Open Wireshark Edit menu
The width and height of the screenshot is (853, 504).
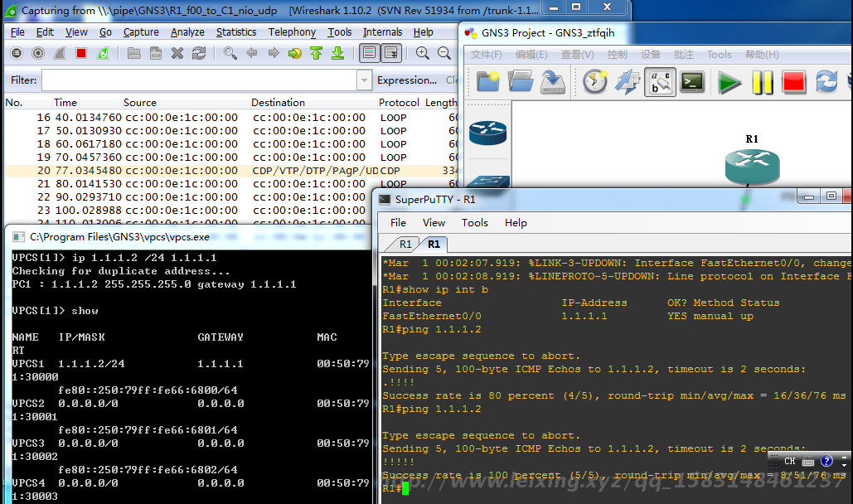click(45, 32)
